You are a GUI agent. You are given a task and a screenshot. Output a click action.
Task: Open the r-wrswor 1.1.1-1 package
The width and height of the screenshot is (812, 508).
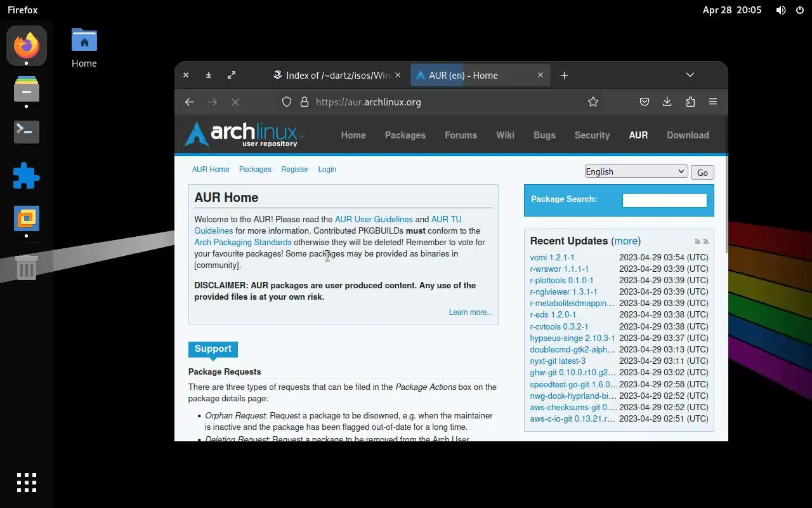click(559, 269)
